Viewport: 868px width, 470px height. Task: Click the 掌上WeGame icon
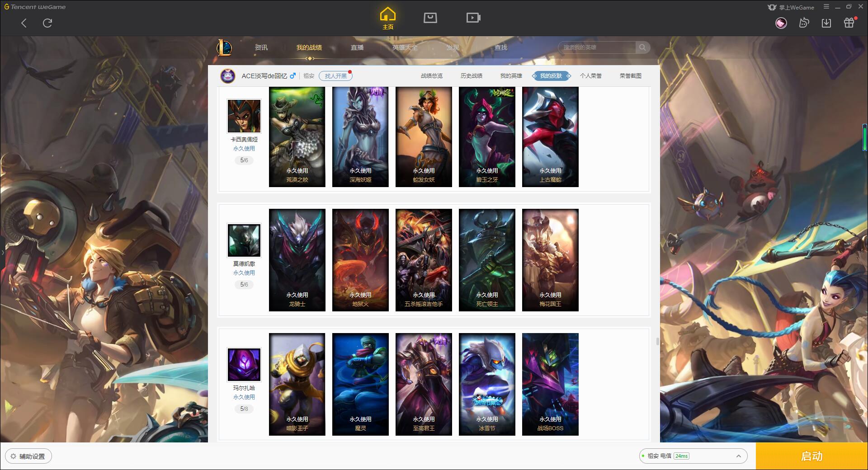coord(772,7)
